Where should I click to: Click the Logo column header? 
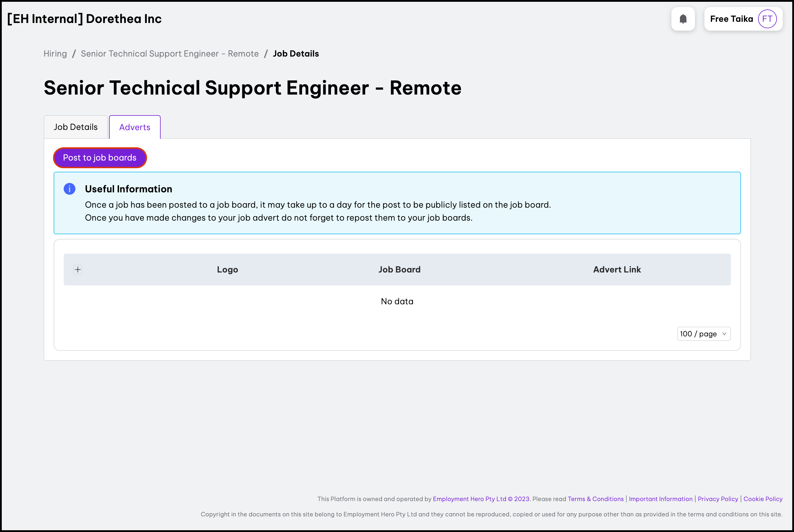point(228,270)
